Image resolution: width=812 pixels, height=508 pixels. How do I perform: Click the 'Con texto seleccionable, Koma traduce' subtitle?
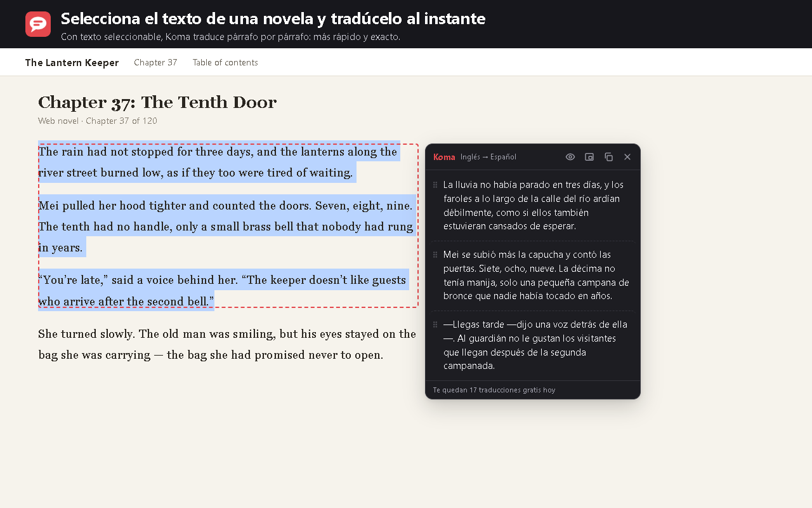230,37
